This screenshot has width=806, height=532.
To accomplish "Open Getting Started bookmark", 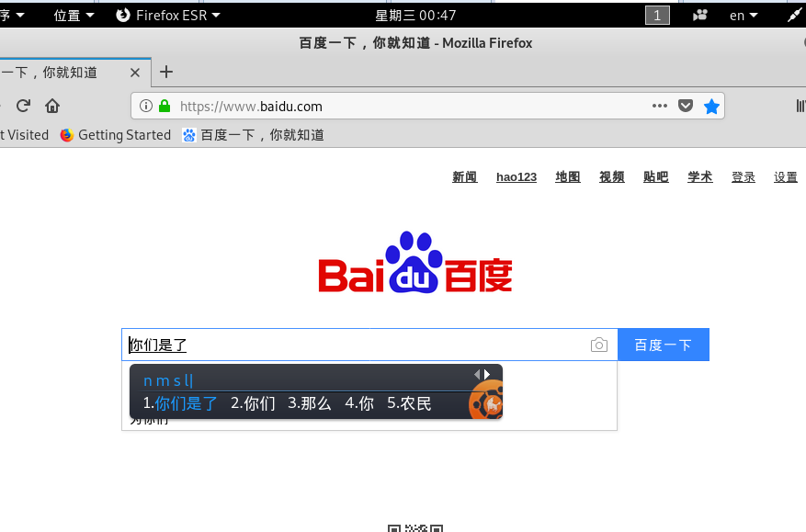I will (x=116, y=135).
